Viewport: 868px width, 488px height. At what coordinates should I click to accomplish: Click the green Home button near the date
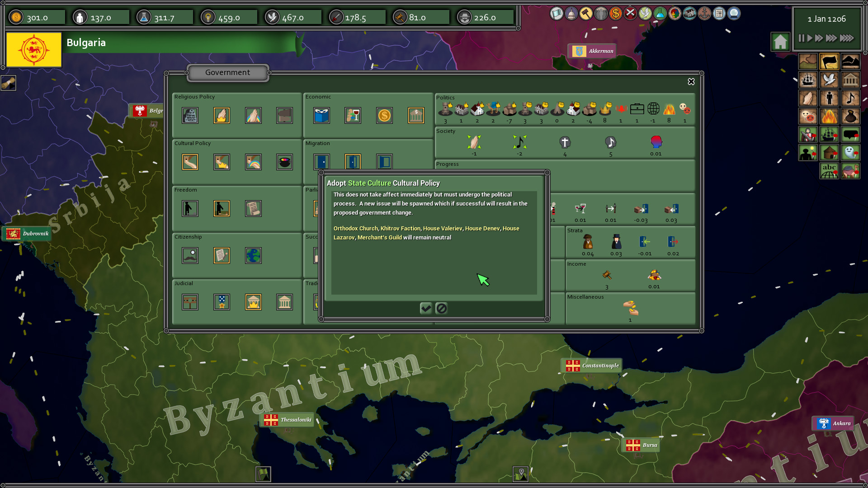(x=781, y=41)
